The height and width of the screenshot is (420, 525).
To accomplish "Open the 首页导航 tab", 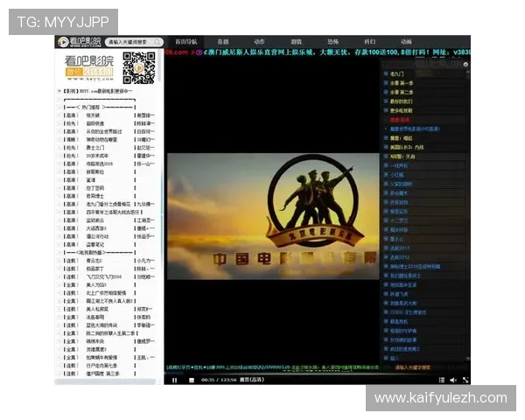I will [x=186, y=42].
